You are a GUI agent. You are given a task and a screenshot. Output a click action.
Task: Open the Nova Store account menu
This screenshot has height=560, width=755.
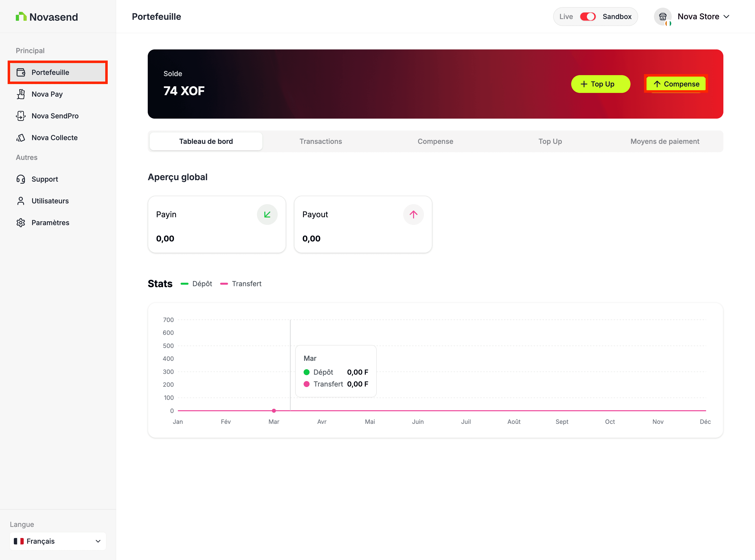(692, 17)
